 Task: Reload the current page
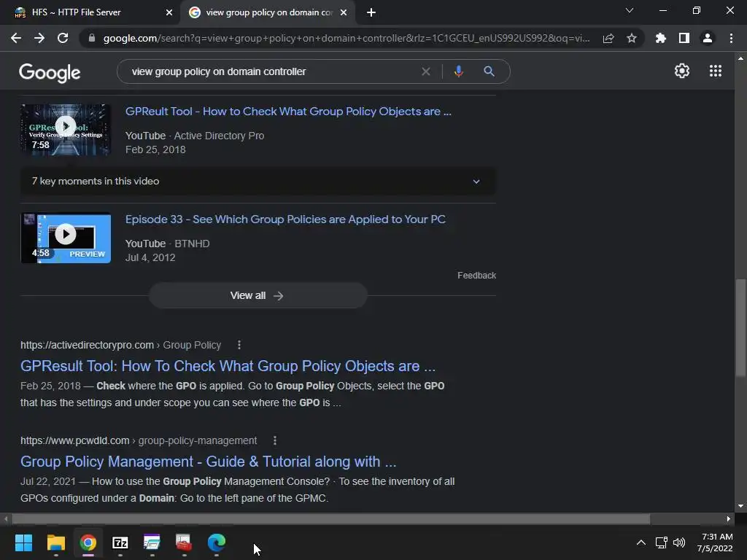point(63,38)
